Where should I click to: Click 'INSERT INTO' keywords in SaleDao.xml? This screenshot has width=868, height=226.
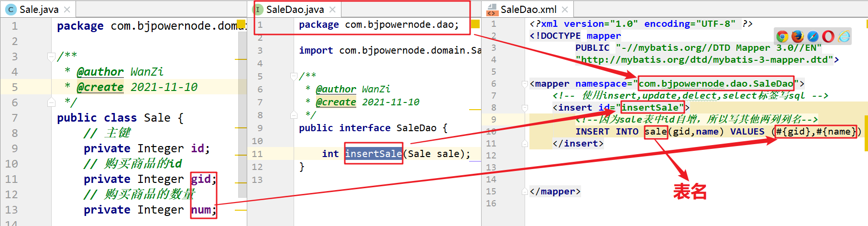click(607, 132)
